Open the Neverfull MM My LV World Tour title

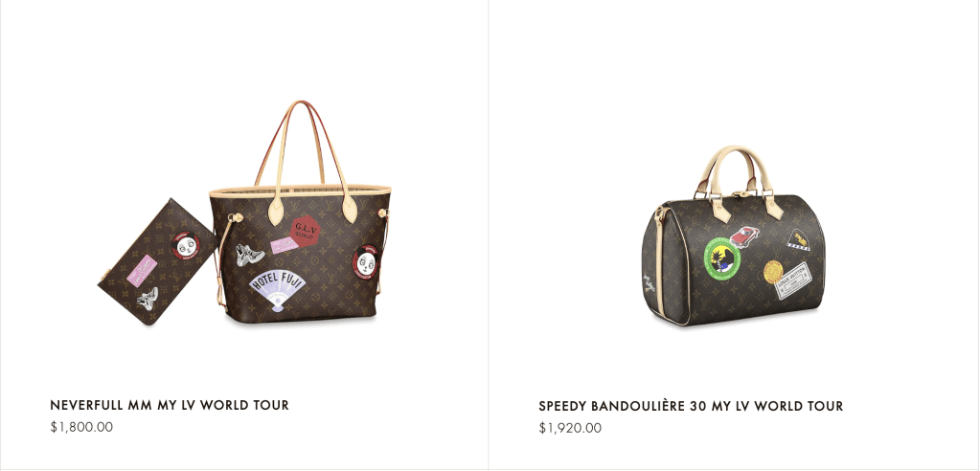(x=170, y=405)
